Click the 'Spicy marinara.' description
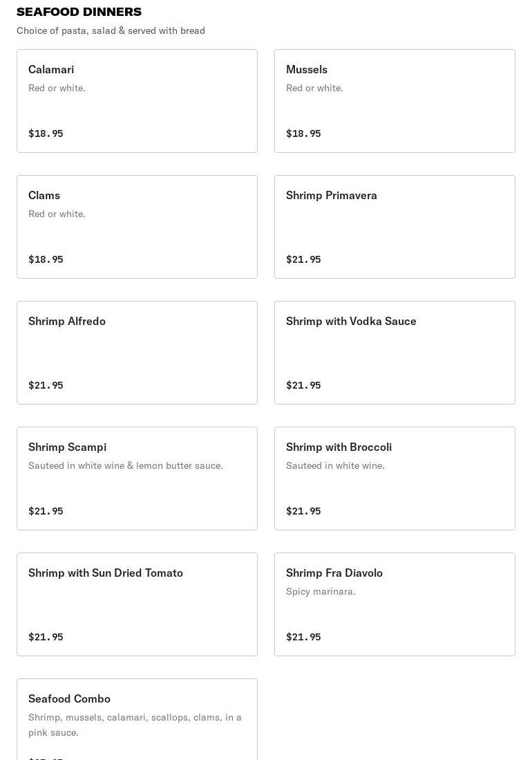Image resolution: width=532 pixels, height=760 pixels. pos(321,591)
